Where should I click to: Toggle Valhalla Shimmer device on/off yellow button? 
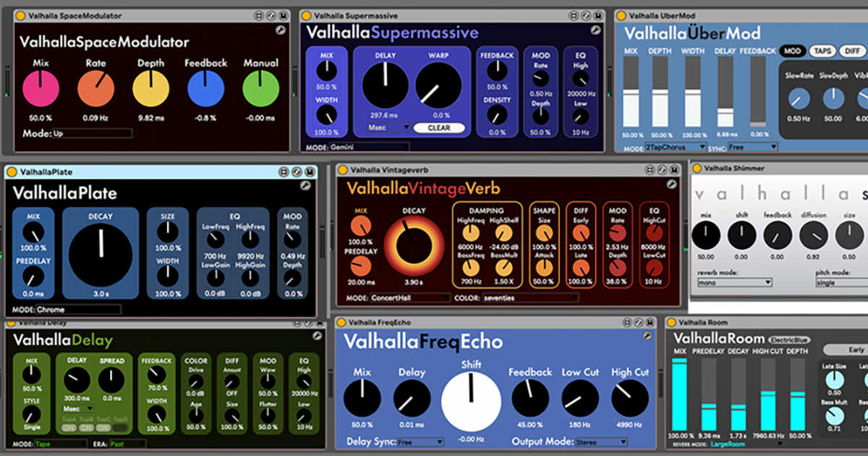(x=697, y=169)
